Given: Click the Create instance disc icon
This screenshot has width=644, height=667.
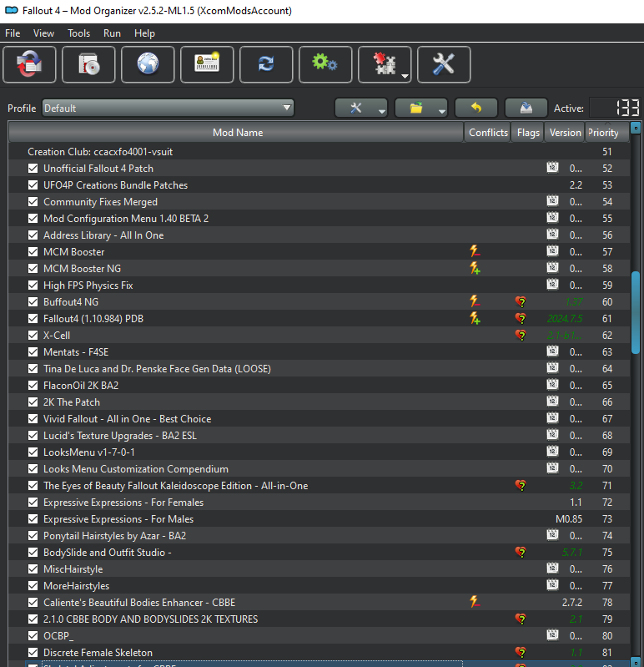Looking at the screenshot, I should click(x=88, y=64).
